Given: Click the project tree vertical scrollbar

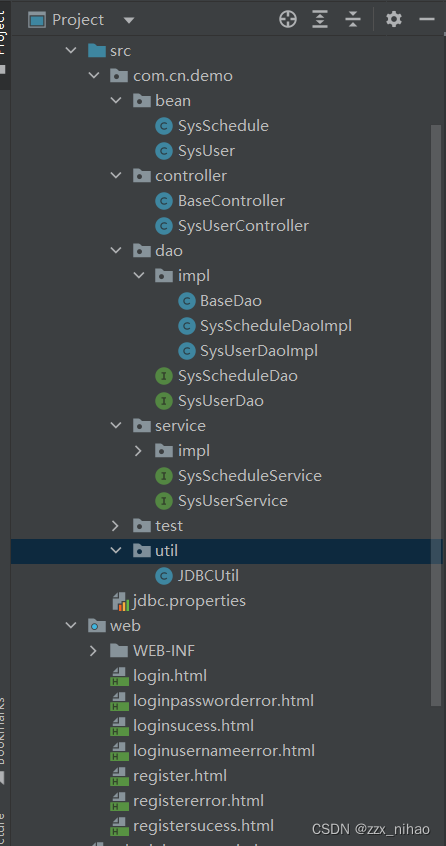Looking at the screenshot, I should click(436, 415).
